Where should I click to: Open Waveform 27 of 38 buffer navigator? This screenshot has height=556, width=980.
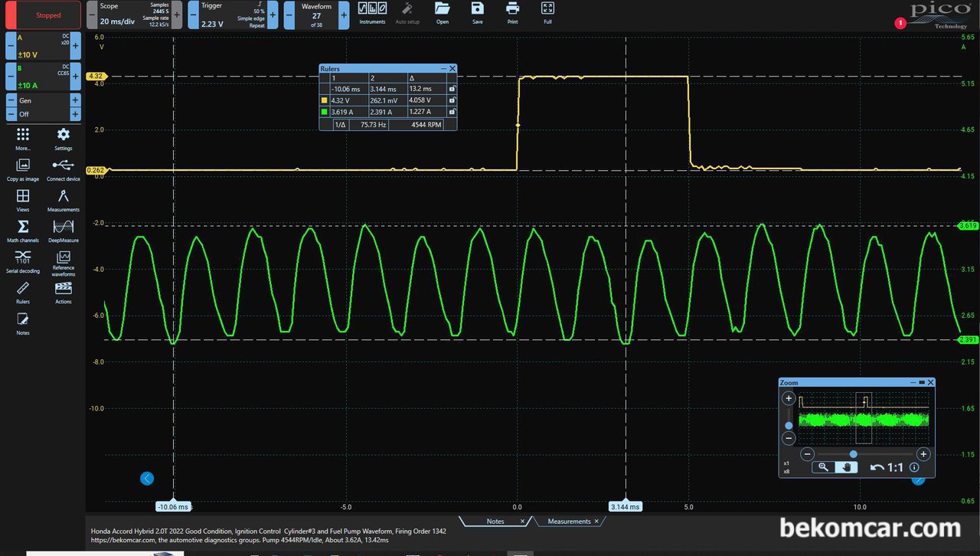point(316,15)
